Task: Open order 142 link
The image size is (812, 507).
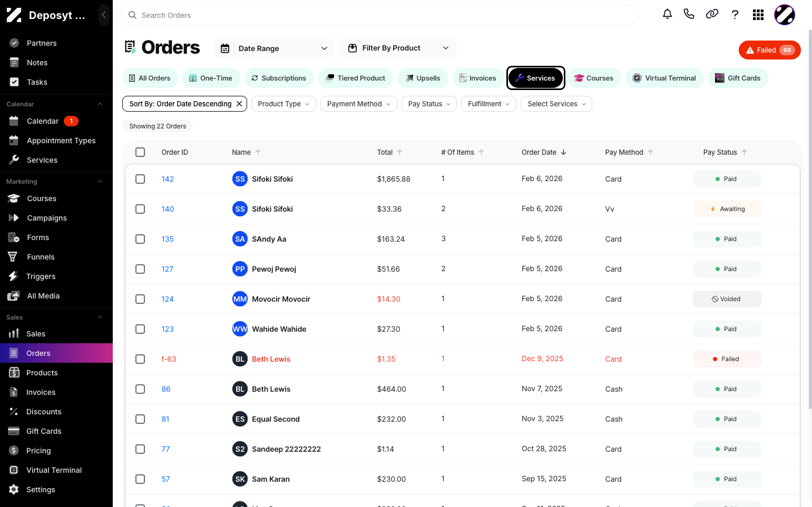Action: [x=168, y=179]
